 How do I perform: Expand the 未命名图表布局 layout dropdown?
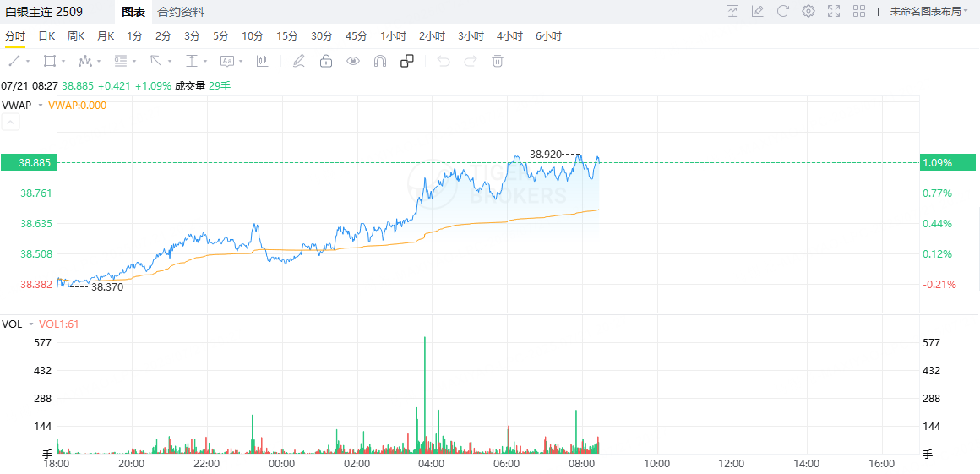coord(928,12)
